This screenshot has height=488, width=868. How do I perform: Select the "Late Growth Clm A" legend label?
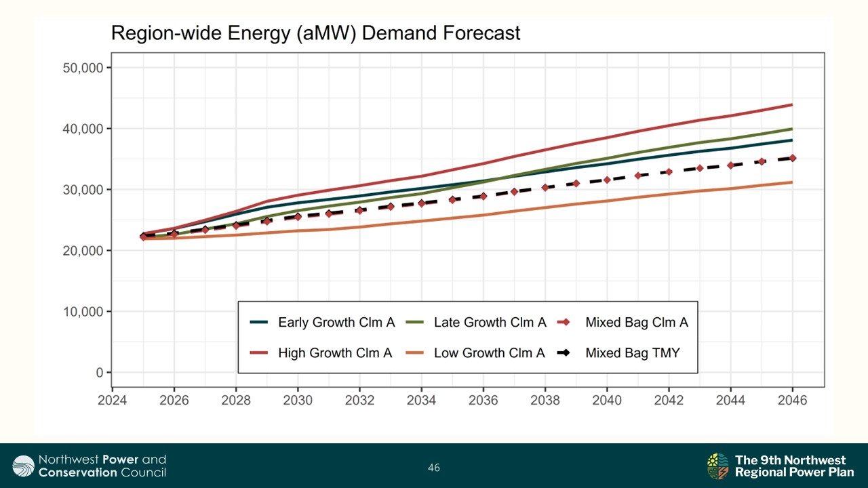(x=490, y=323)
